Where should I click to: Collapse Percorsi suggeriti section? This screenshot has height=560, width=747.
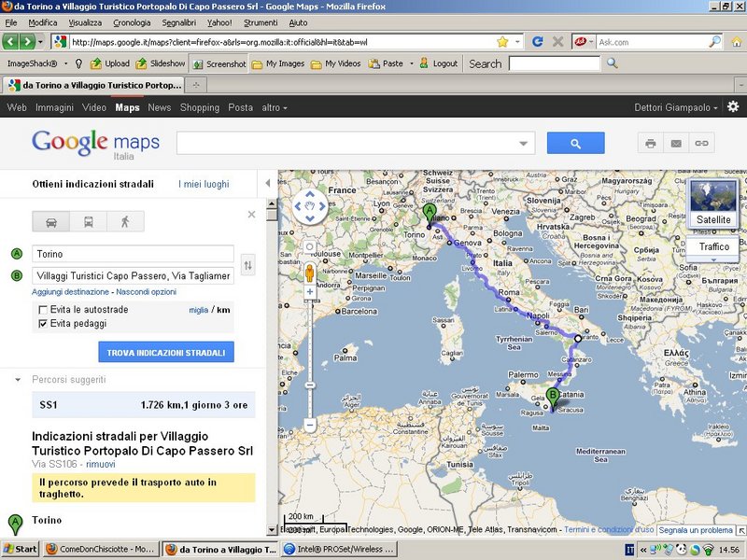[18, 380]
